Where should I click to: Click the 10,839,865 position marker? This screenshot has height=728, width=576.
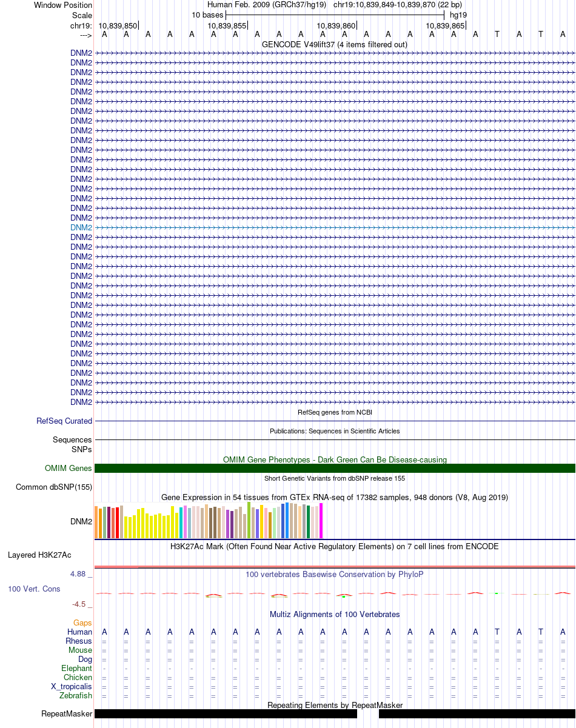tap(445, 25)
